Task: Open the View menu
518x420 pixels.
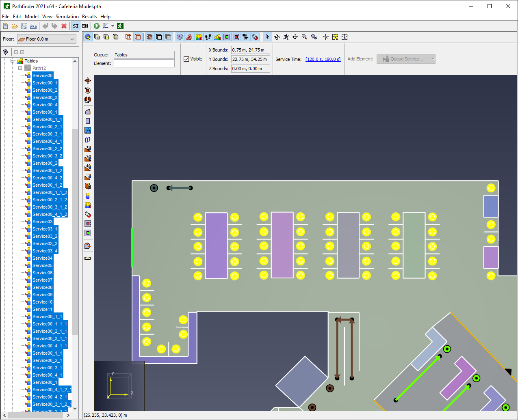Action: pyautogui.click(x=47, y=17)
